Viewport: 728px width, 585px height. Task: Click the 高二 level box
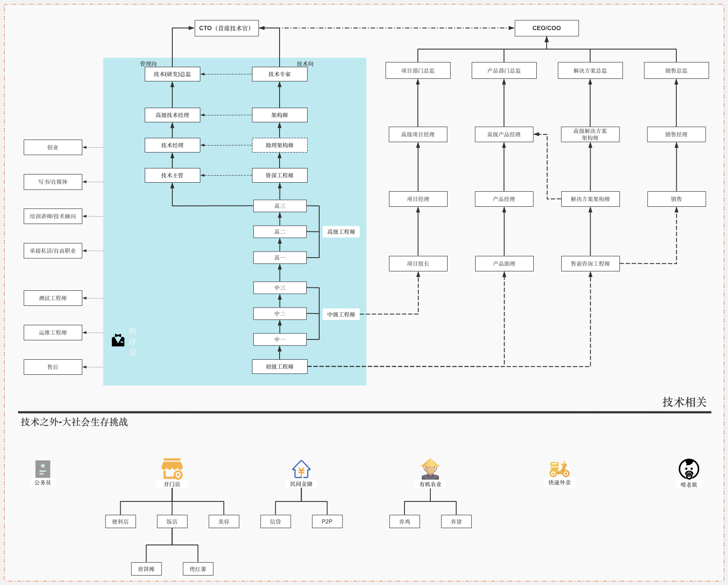[280, 232]
